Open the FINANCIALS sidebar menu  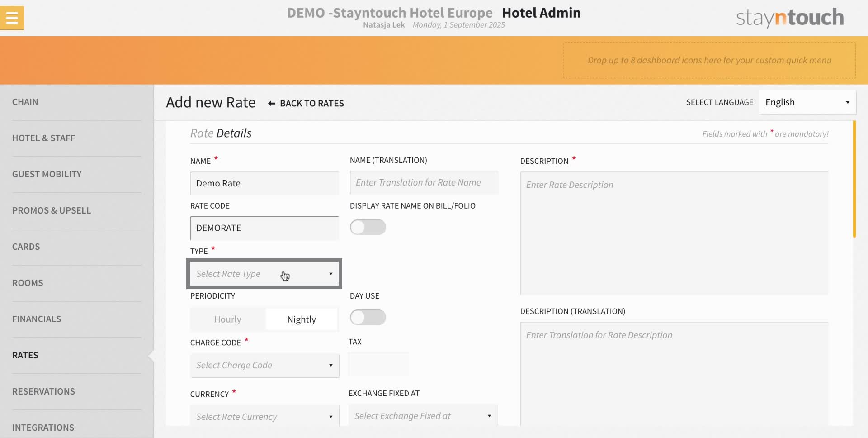(37, 319)
